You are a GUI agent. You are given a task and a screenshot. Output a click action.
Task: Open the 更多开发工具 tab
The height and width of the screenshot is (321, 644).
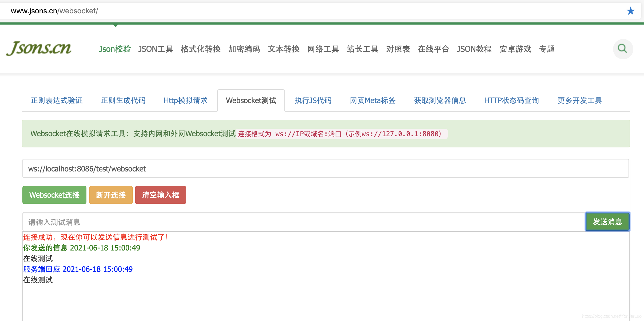point(579,101)
